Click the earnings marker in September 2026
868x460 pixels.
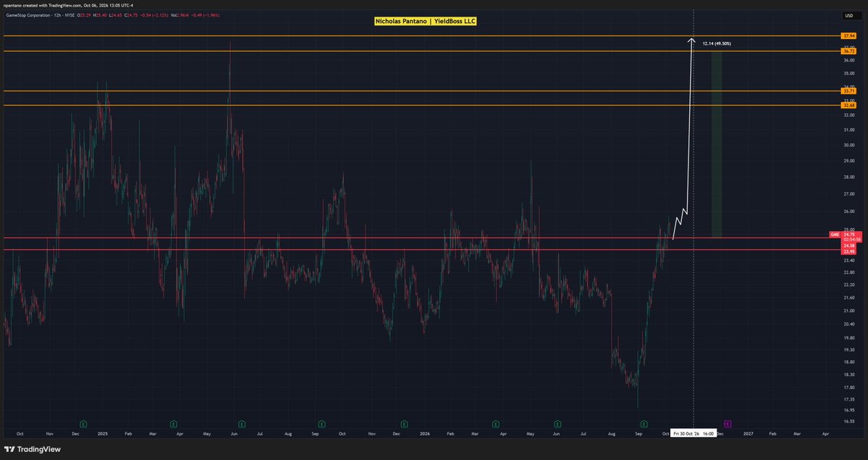[x=644, y=424]
